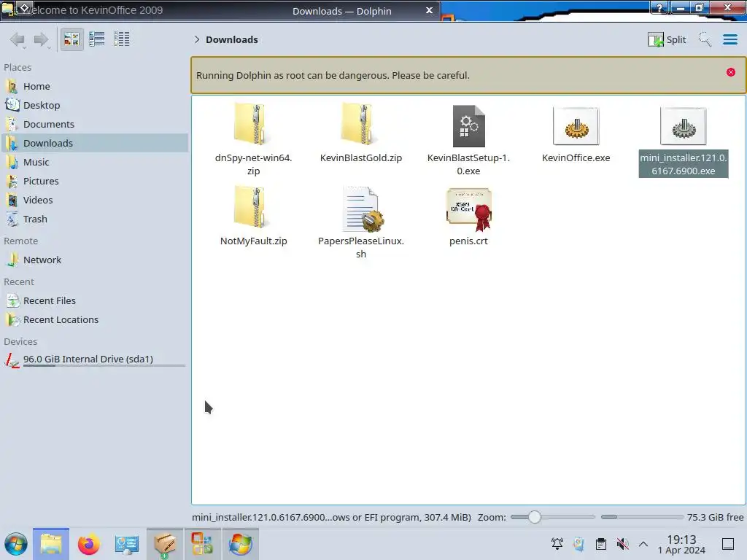This screenshot has height=560, width=747.
Task: Open the search tool
Action: pos(705,39)
